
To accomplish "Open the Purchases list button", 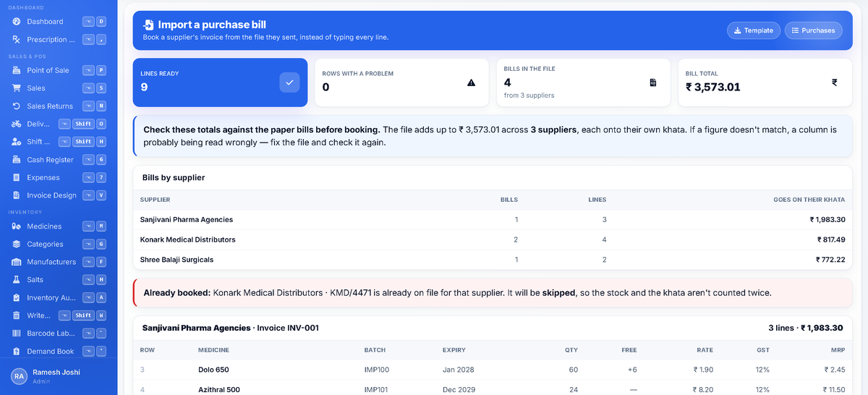I will click(x=813, y=30).
